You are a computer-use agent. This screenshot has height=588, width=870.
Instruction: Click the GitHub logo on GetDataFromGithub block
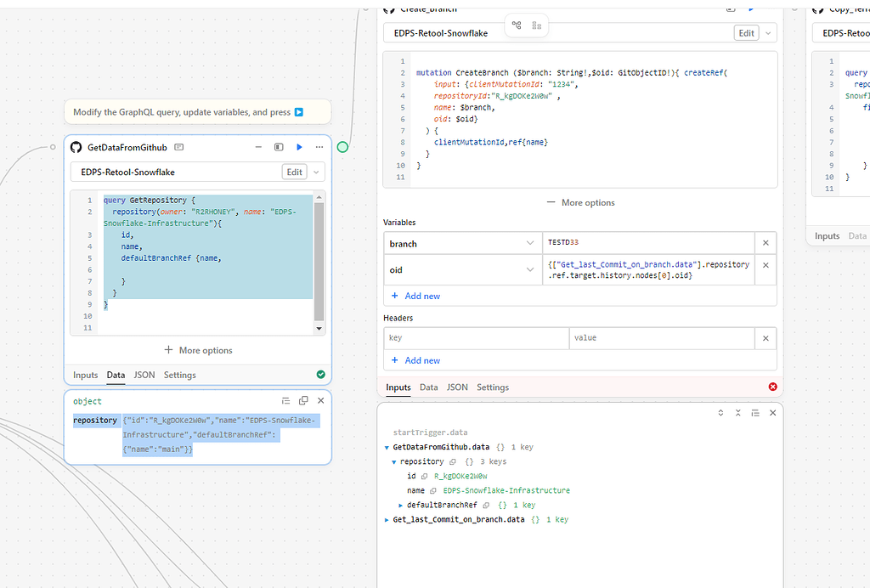(76, 147)
